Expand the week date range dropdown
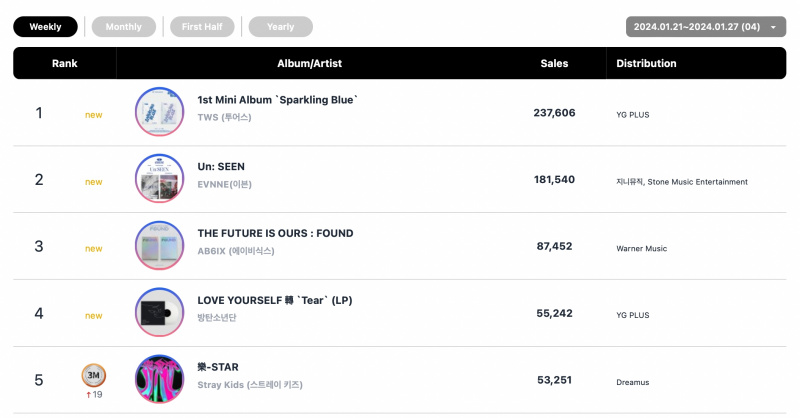 tap(706, 27)
